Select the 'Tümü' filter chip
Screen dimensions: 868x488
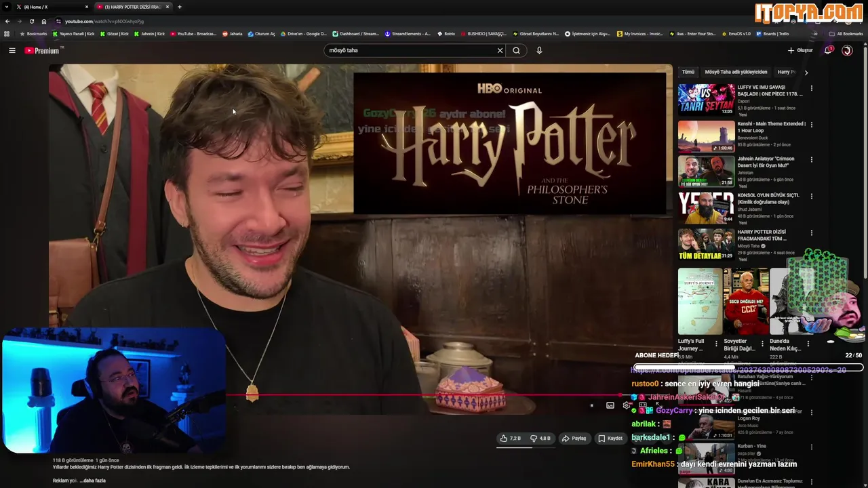pyautogui.click(x=688, y=72)
